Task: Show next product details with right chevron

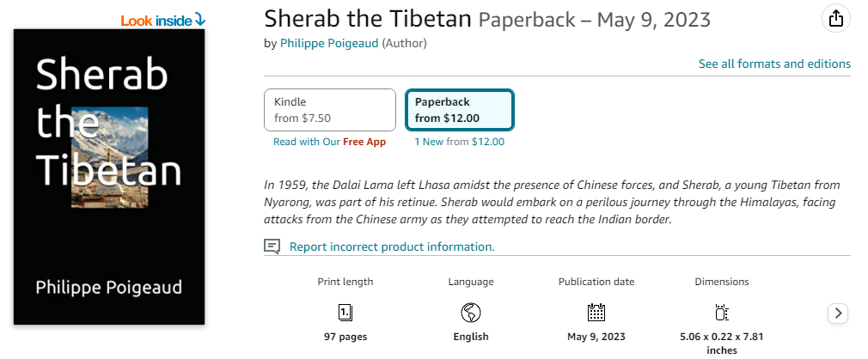Action: point(838,313)
